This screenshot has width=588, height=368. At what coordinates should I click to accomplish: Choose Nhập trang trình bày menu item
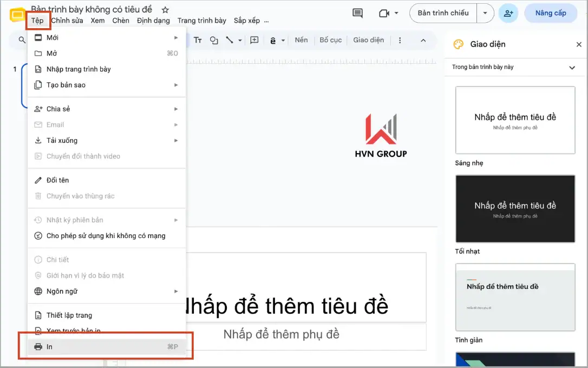pyautogui.click(x=107, y=69)
